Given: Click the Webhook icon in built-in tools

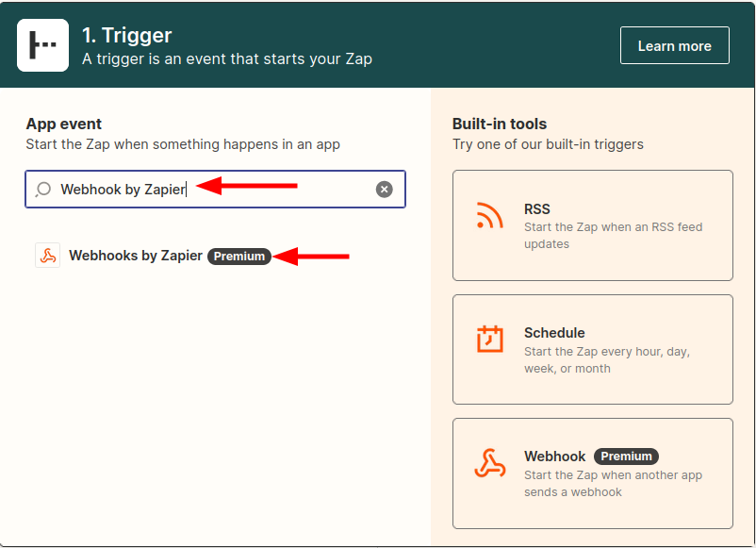Looking at the screenshot, I should click(489, 464).
